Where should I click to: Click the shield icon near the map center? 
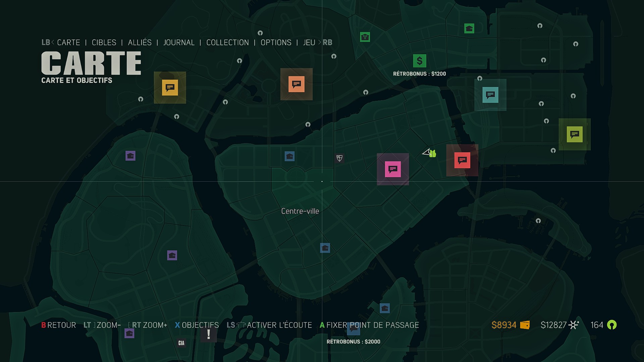(x=339, y=158)
